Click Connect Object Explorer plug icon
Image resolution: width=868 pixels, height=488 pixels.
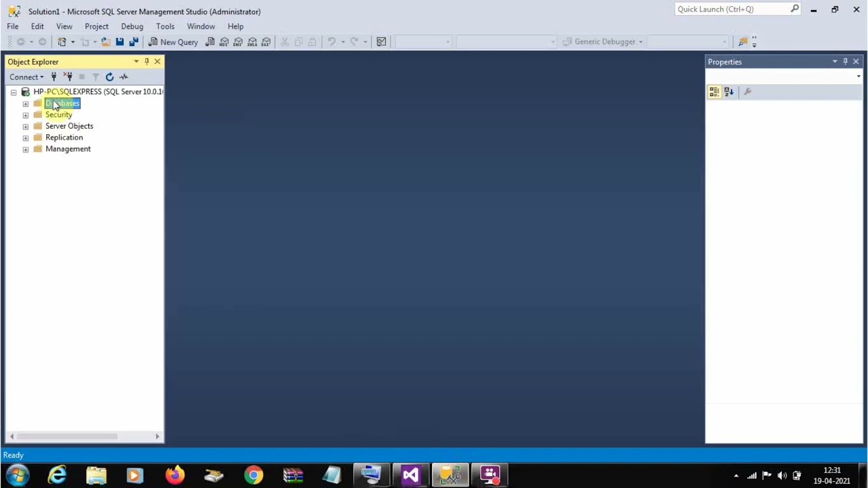[x=54, y=77]
